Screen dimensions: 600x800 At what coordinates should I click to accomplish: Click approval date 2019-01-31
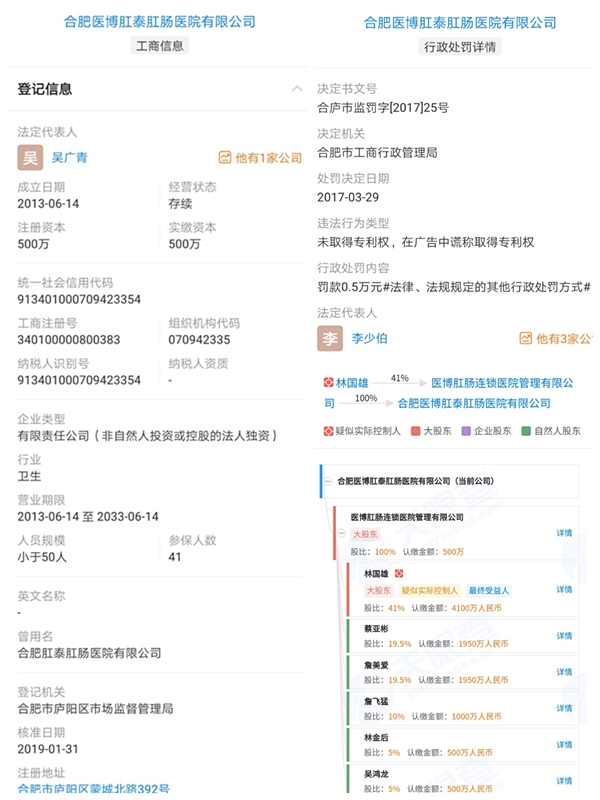[48, 749]
